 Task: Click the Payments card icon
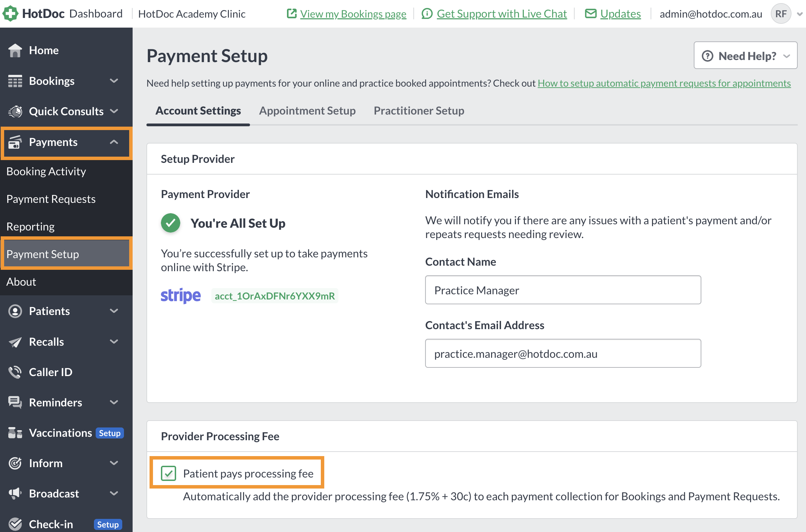pos(15,142)
